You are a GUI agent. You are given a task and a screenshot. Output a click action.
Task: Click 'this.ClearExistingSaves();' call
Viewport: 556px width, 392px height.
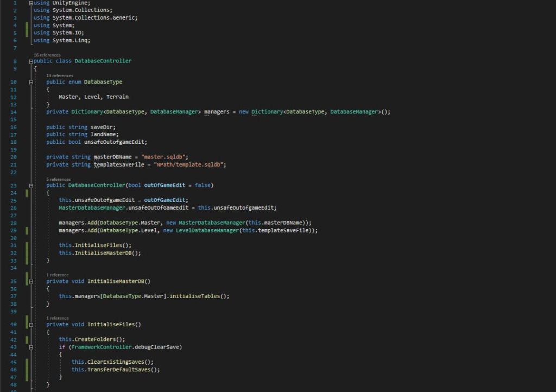click(112, 362)
